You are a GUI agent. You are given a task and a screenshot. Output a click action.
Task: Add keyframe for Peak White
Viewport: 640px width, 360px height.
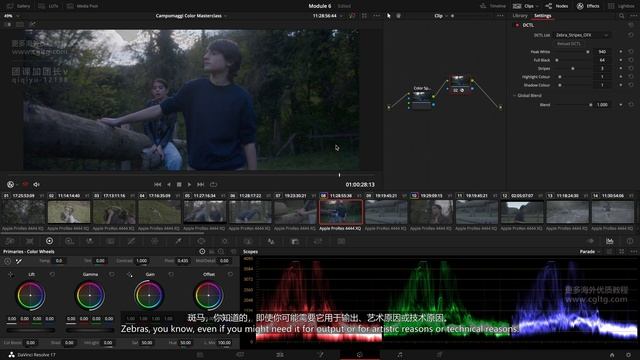621,52
